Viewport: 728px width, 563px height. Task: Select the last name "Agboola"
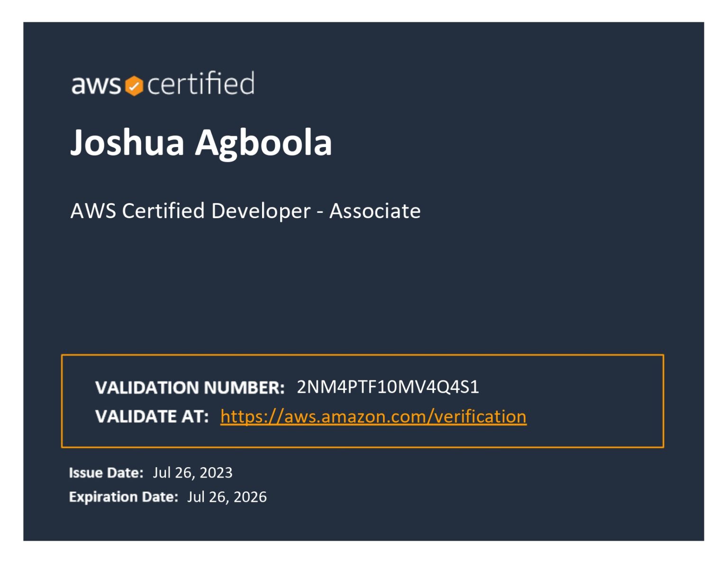[264, 144]
